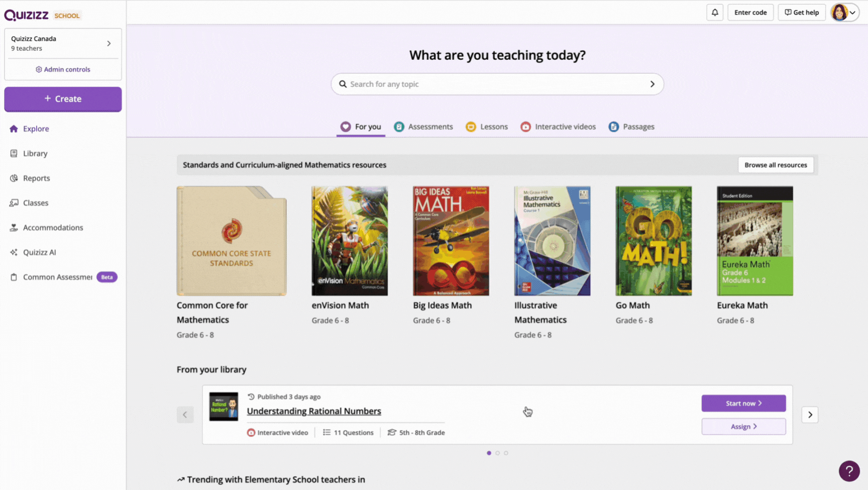Click the Explore home icon
The image size is (868, 490).
point(14,129)
